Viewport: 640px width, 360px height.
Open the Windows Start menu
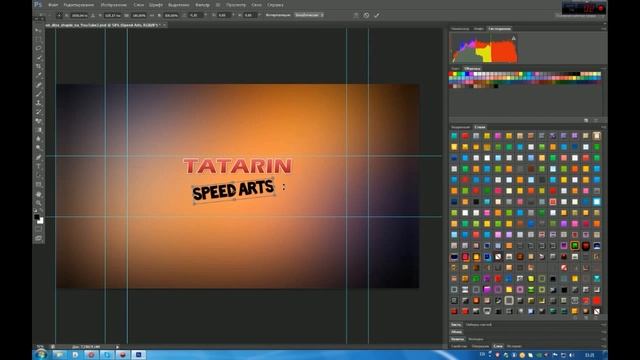[x=41, y=355]
